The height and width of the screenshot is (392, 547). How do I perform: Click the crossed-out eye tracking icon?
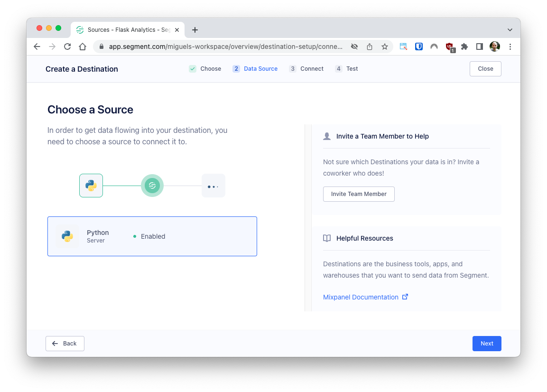point(354,47)
